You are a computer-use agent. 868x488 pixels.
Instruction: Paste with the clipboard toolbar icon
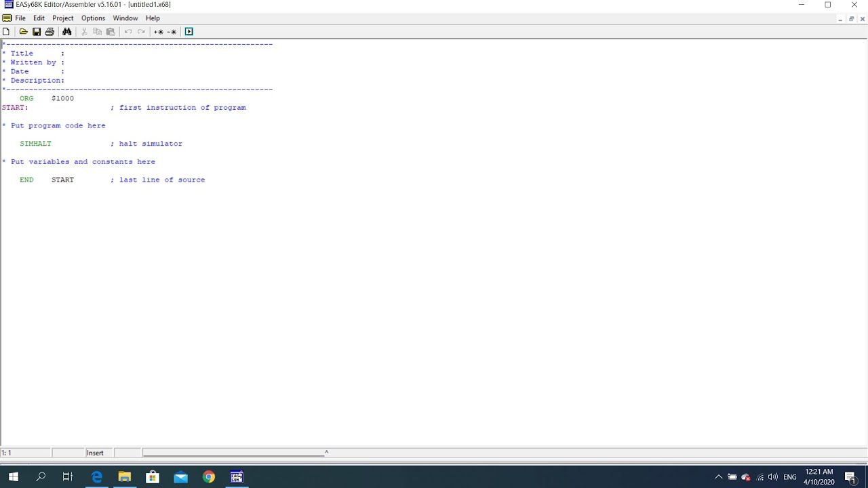[x=111, y=32]
